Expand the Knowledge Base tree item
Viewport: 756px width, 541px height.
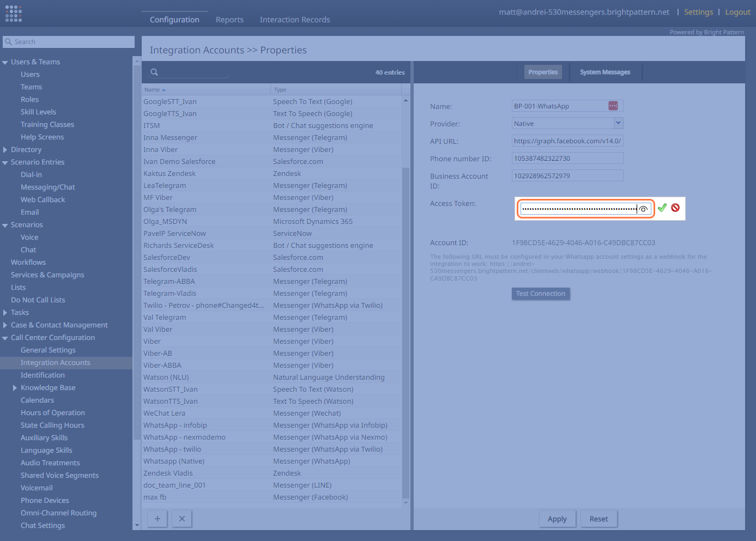click(15, 388)
